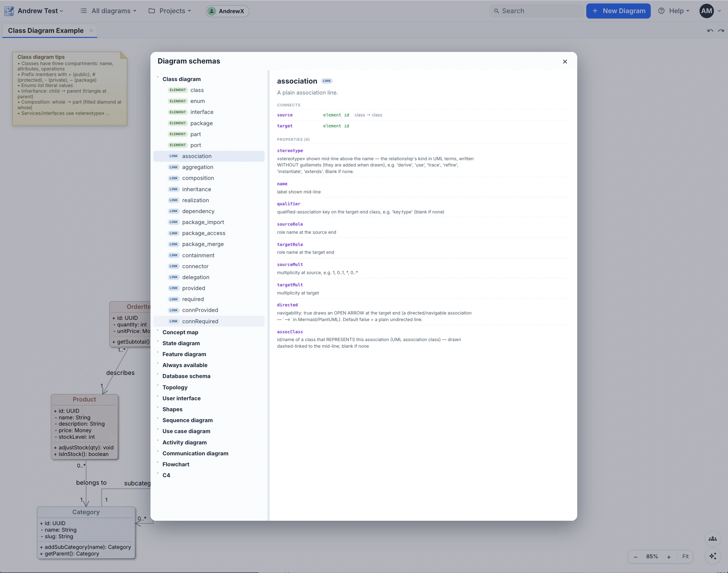The image size is (728, 573).
Task: Click the 85% zoom level value
Action: point(652,556)
